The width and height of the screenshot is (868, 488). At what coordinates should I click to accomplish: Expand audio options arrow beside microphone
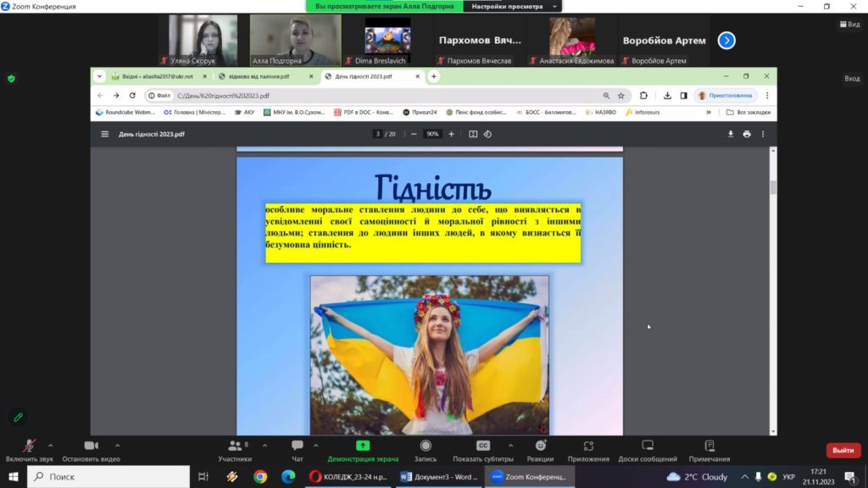50,446
